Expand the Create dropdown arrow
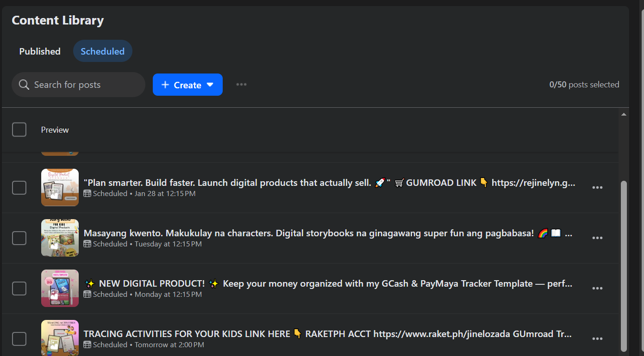 pos(210,85)
